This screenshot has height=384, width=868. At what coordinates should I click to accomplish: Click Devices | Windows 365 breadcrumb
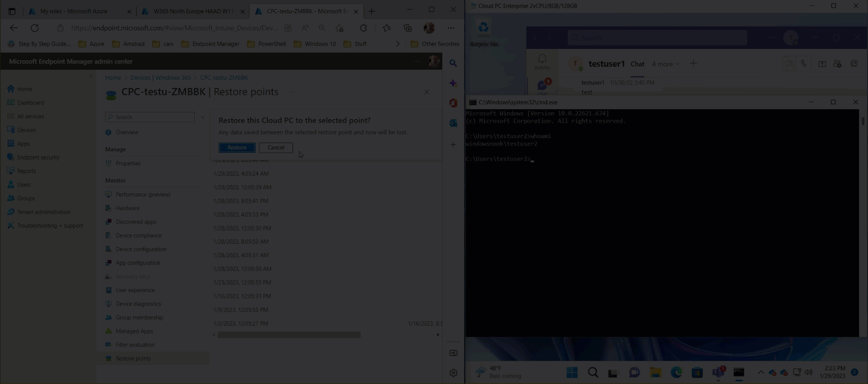pos(160,77)
